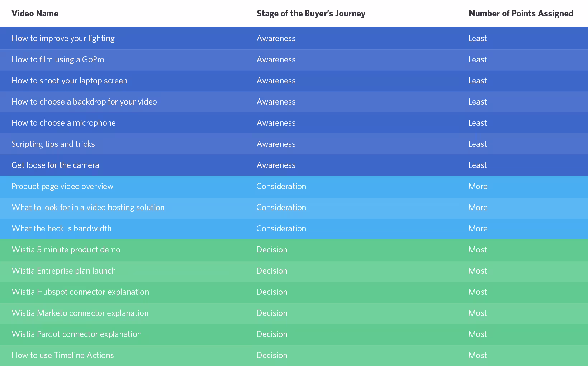
Task: Click the "Video Name" column header
Action: point(35,14)
